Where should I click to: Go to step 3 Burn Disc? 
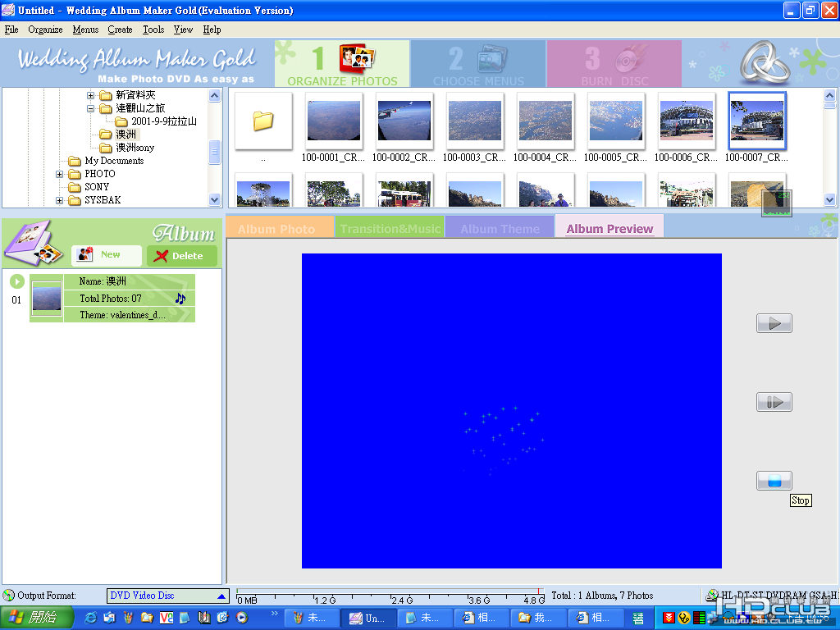coord(614,64)
